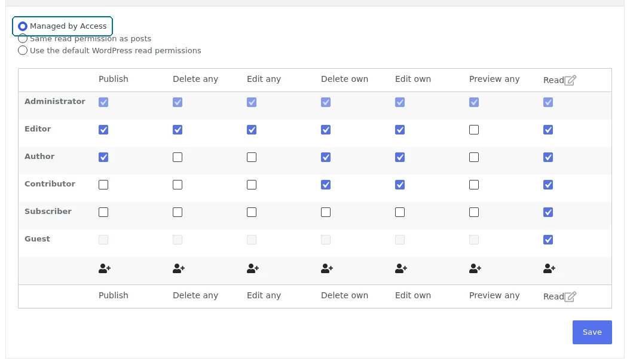630x364 pixels.
Task: Uncheck Author Delete own permission
Action: (326, 157)
